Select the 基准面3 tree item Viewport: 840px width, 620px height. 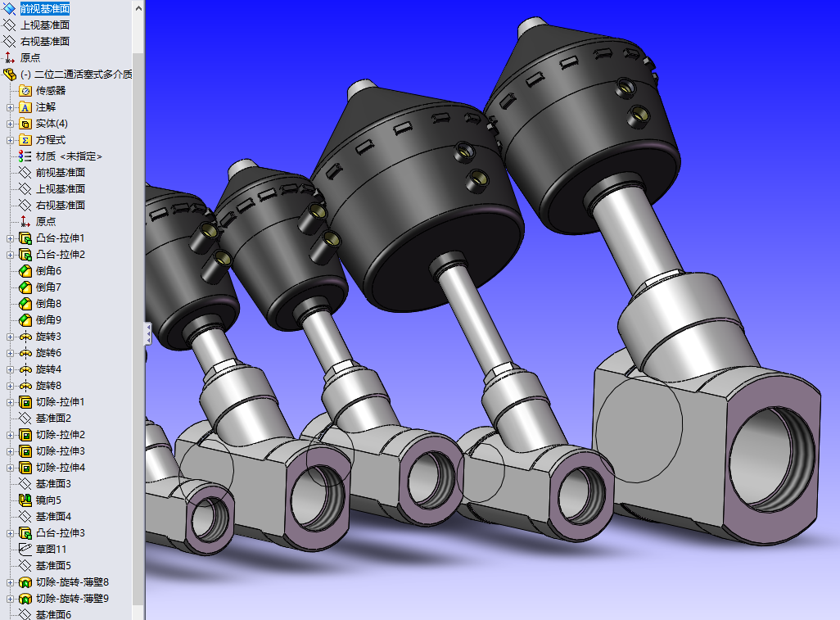53,484
